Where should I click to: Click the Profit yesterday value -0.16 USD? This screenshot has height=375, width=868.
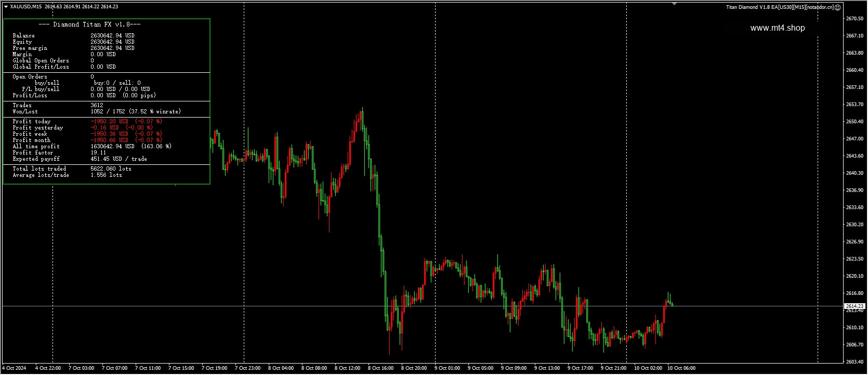122,128
